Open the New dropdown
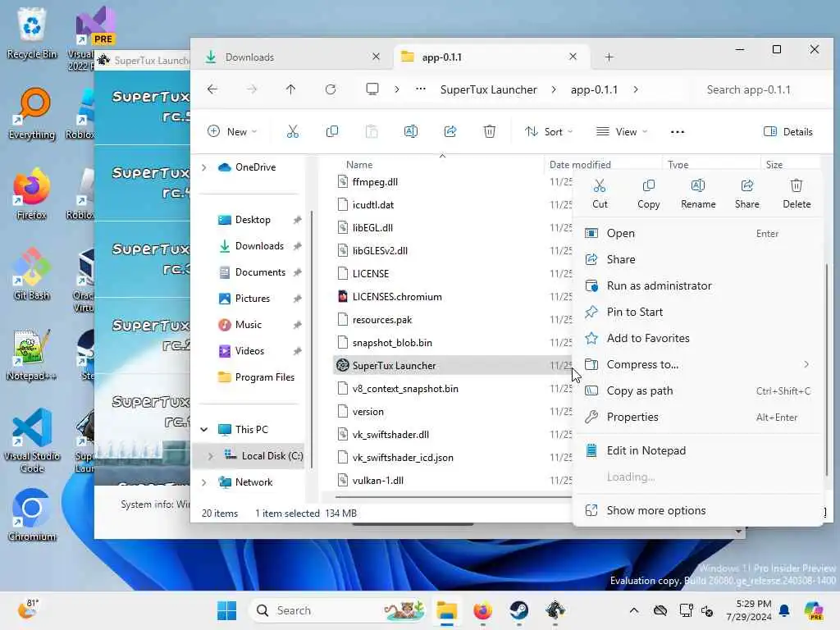 coord(232,131)
